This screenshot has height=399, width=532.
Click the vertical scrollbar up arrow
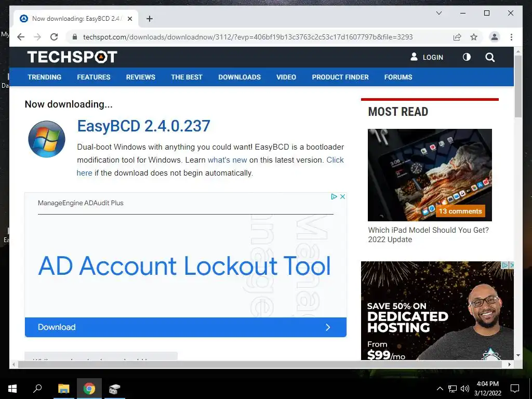pos(518,51)
